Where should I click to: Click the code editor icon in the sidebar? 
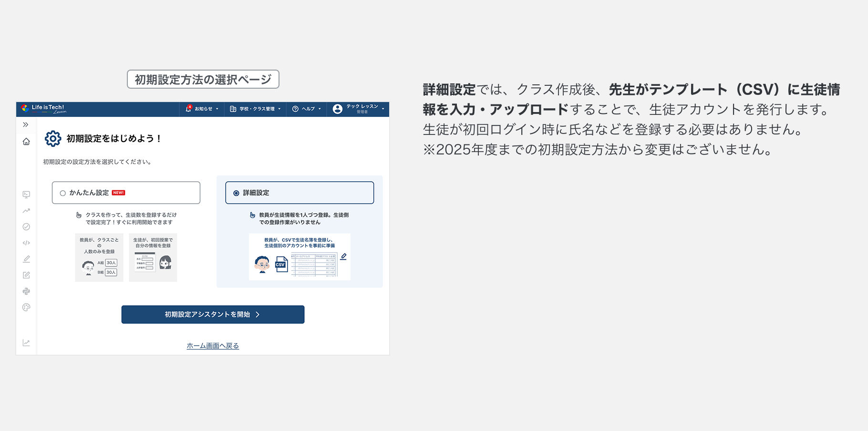26,243
